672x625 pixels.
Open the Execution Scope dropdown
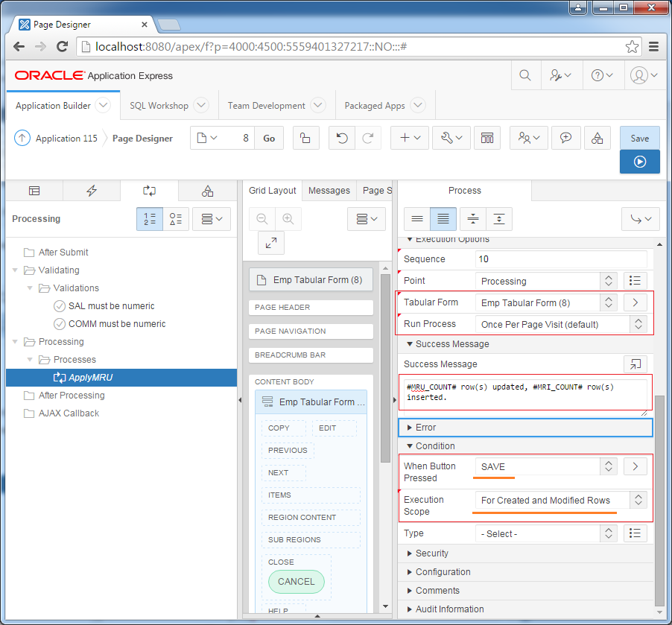tap(561, 500)
